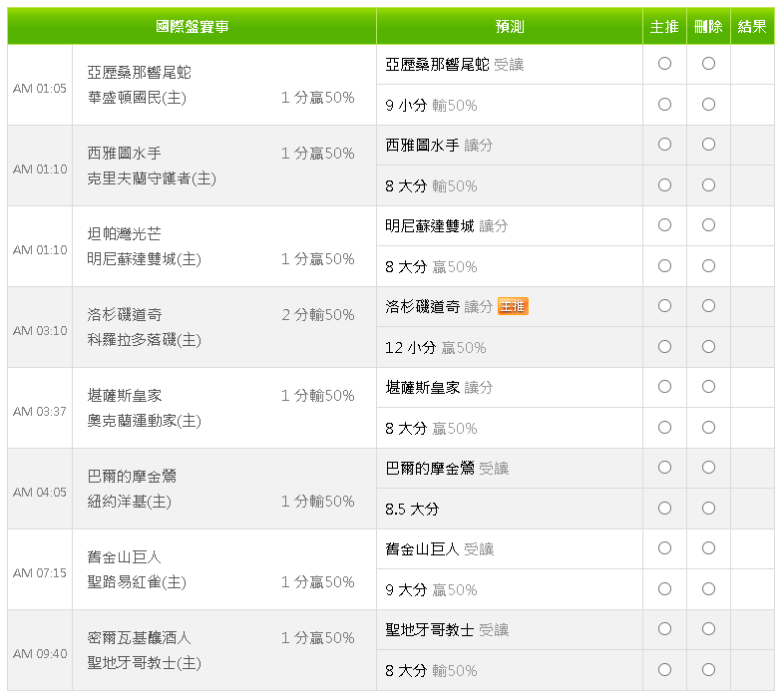Screen dimensions: 784x699
Task: Click team name 克里夫蘭守護者(主)
Action: (152, 178)
